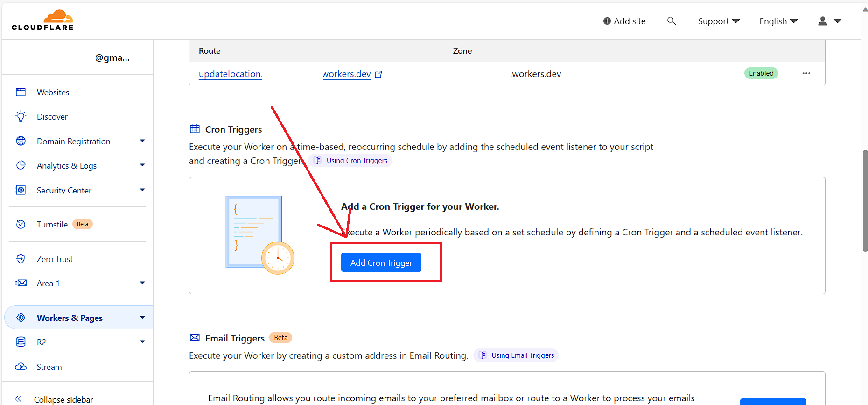Open Discover in the sidebar

point(52,117)
